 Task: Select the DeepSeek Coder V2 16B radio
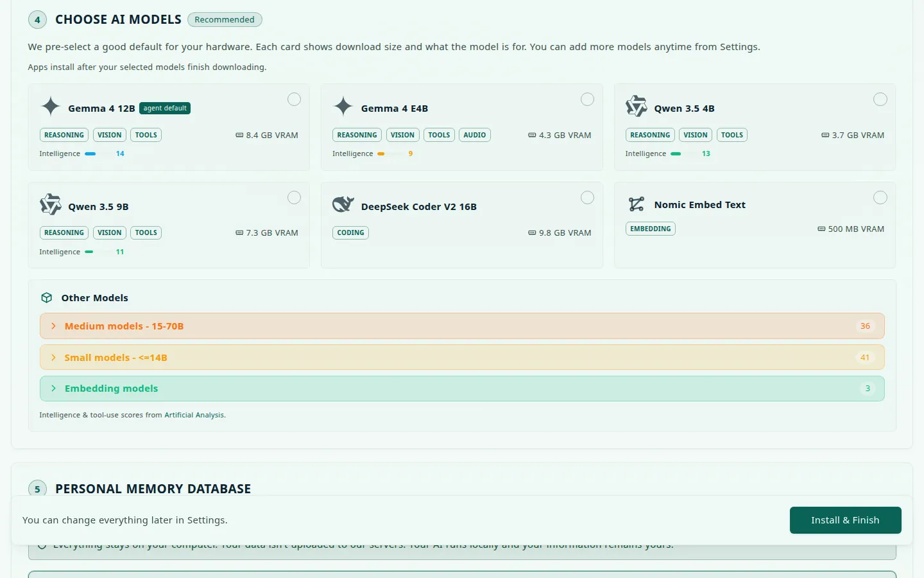click(587, 198)
